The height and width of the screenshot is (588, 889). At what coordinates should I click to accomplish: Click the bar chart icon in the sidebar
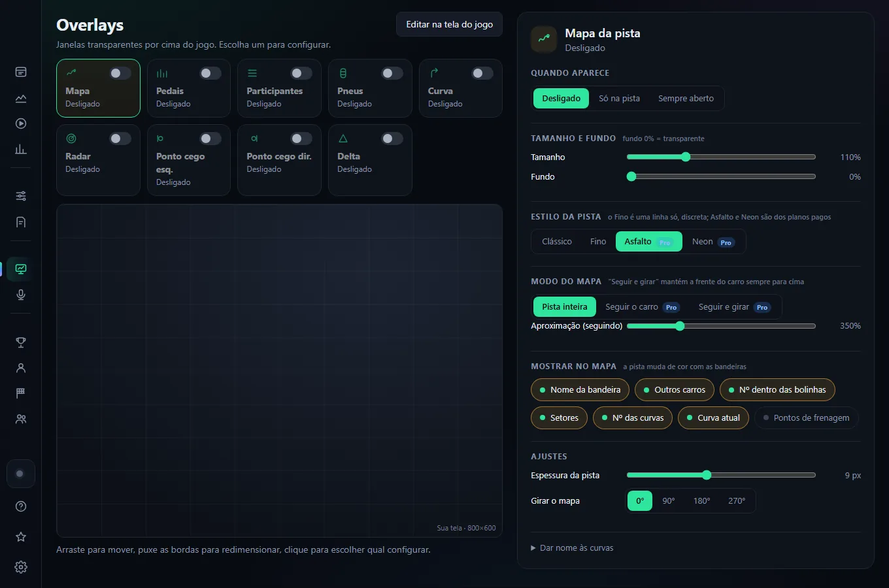(x=21, y=149)
